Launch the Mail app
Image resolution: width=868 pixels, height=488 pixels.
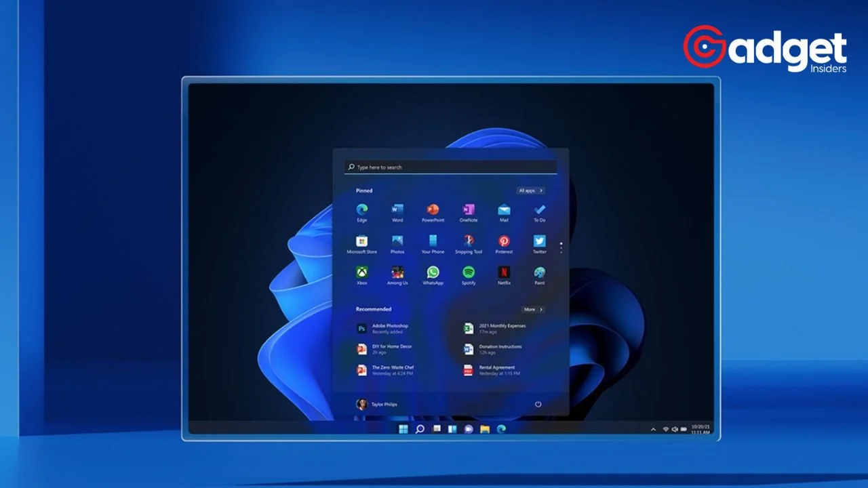(x=504, y=213)
